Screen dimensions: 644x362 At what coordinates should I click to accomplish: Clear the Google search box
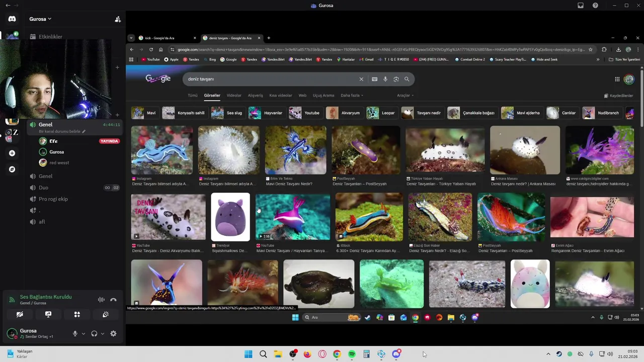pyautogui.click(x=361, y=79)
